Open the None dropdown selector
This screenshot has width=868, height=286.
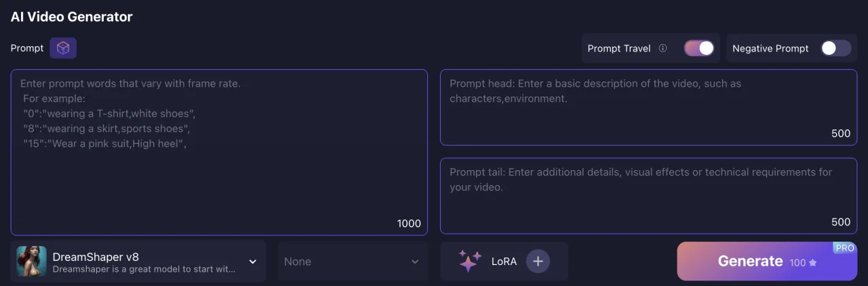tap(353, 262)
